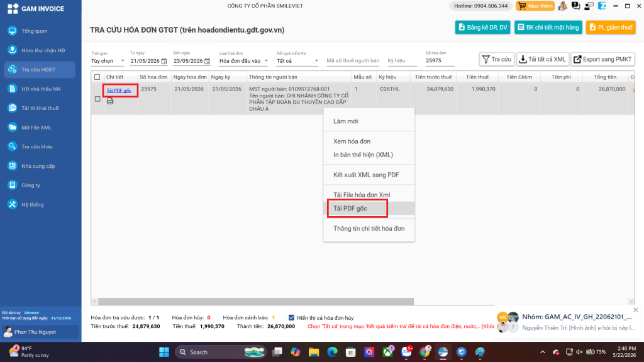
Task: Click the Mở File XML folder icon
Action: click(13, 127)
